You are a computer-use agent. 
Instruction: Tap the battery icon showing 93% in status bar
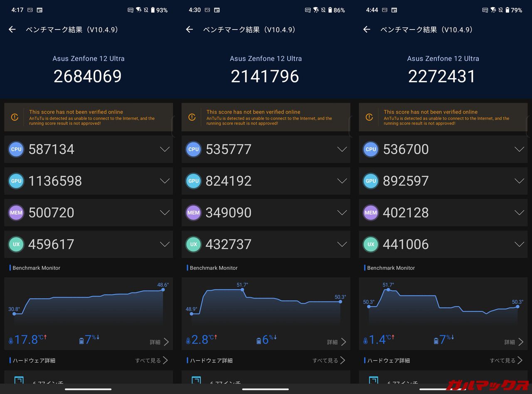coord(153,10)
